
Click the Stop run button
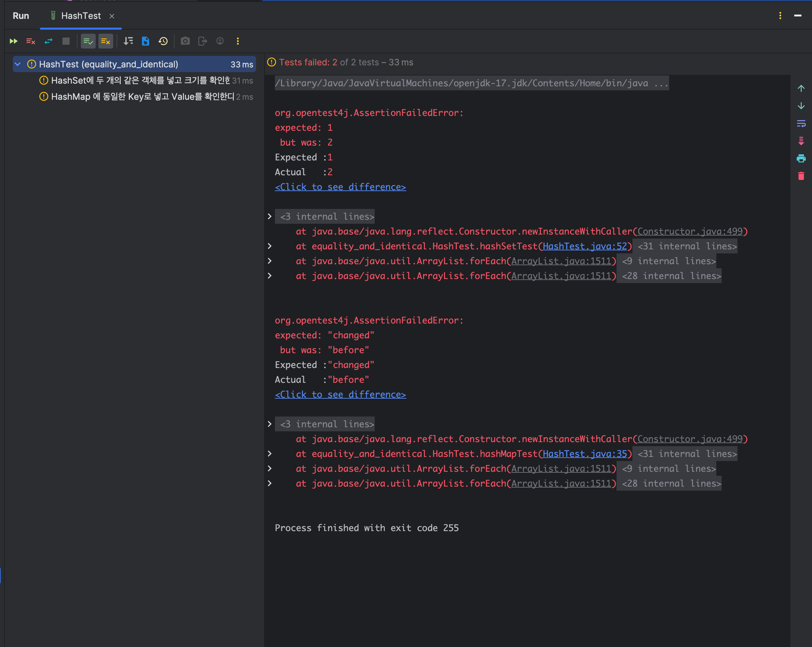(x=66, y=41)
